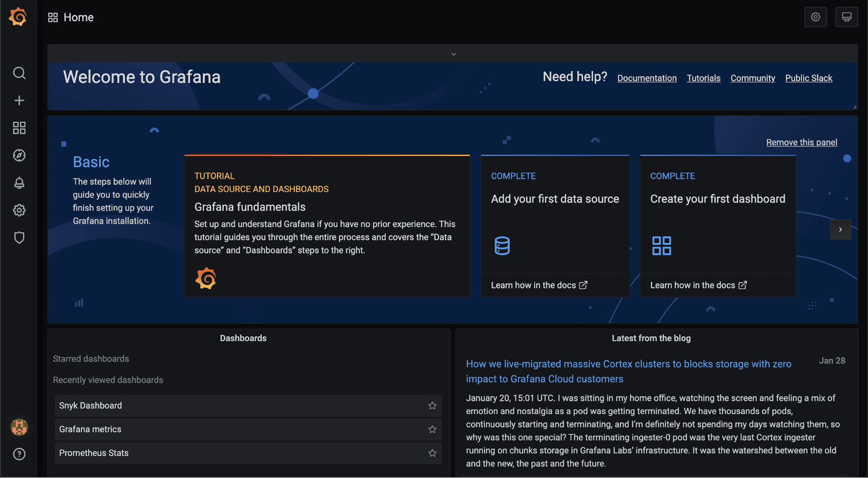Click the Dashboards panel title
This screenshot has width=868, height=478.
(243, 338)
